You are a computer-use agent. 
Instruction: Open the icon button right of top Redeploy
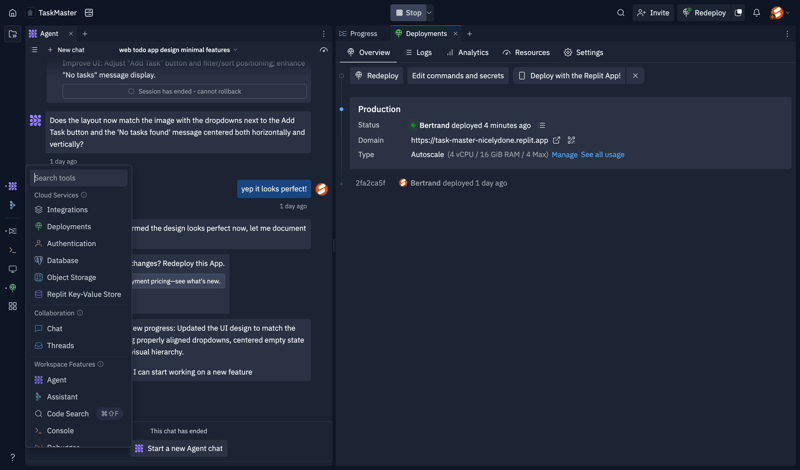[x=738, y=13]
